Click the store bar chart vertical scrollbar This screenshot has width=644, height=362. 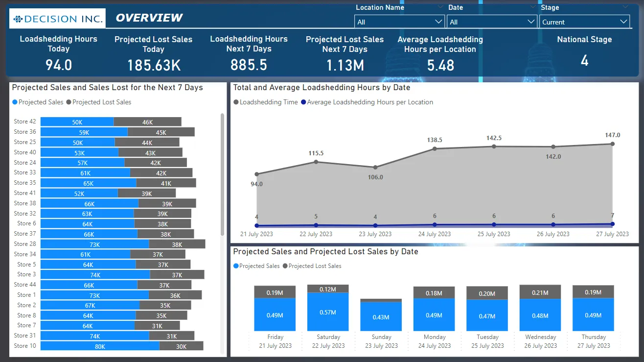tap(223, 174)
